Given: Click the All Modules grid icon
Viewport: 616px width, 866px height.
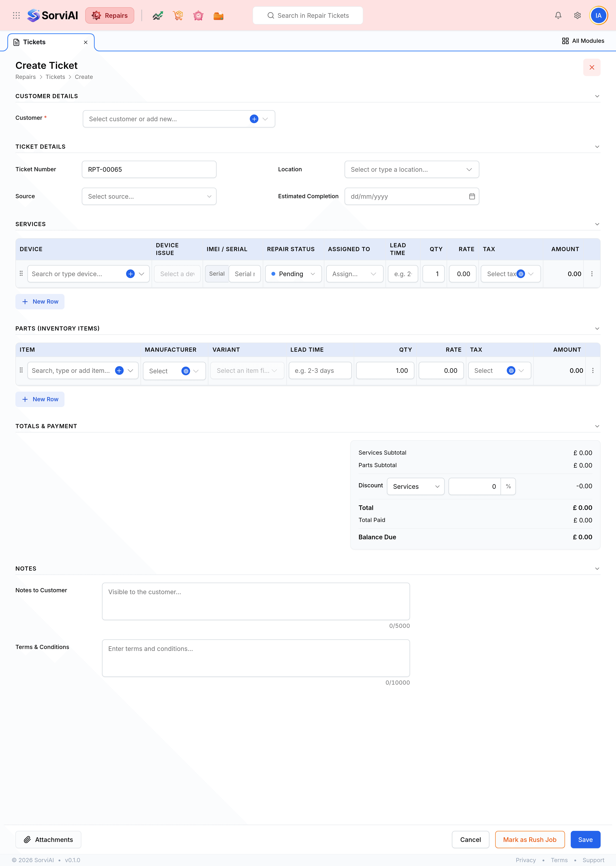Looking at the screenshot, I should 565,41.
